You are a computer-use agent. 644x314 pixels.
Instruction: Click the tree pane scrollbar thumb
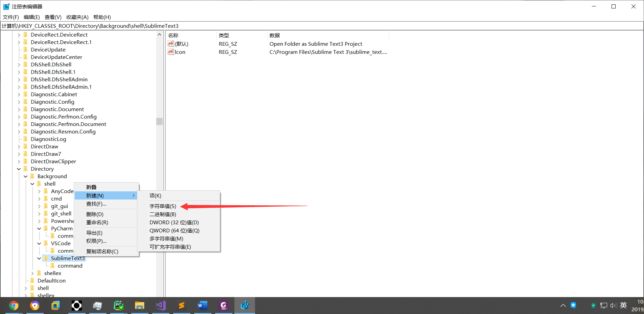point(160,121)
